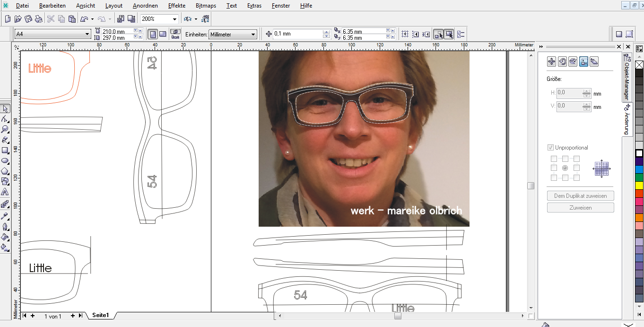
Task: Click the Zuweisen button
Action: click(580, 208)
